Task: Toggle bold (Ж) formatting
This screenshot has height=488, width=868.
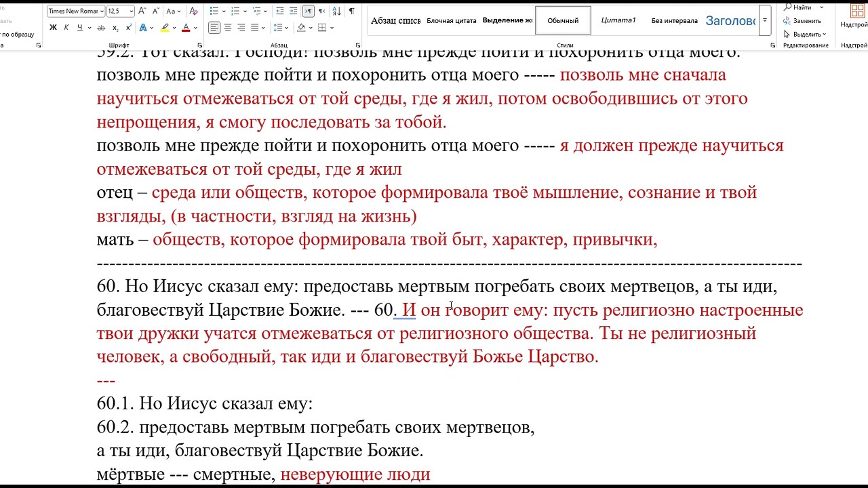Action: (53, 28)
